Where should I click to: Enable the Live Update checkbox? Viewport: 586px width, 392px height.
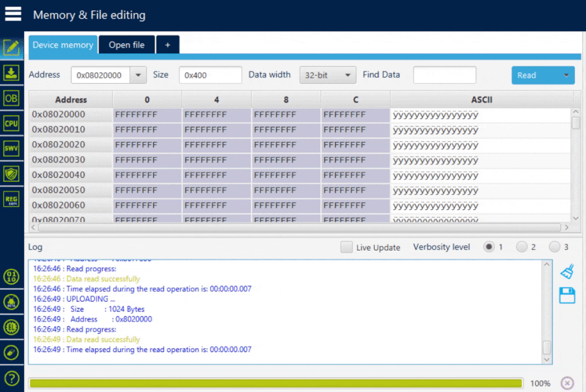(347, 247)
